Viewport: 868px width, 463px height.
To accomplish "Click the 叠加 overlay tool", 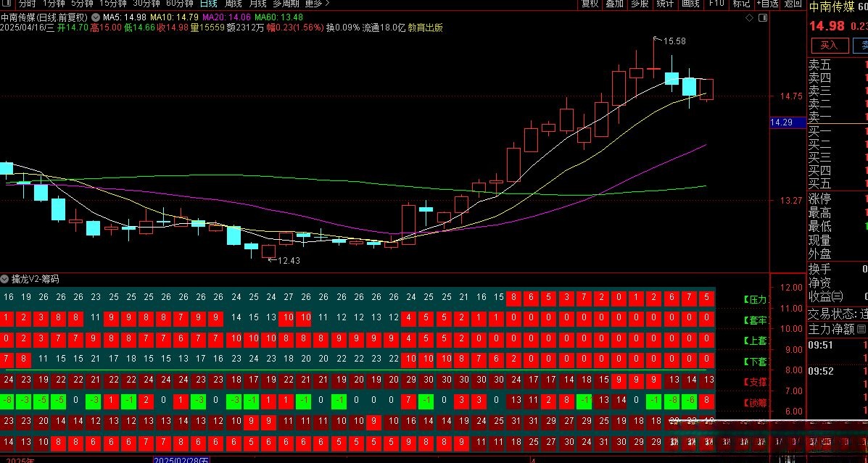I will click(614, 4).
